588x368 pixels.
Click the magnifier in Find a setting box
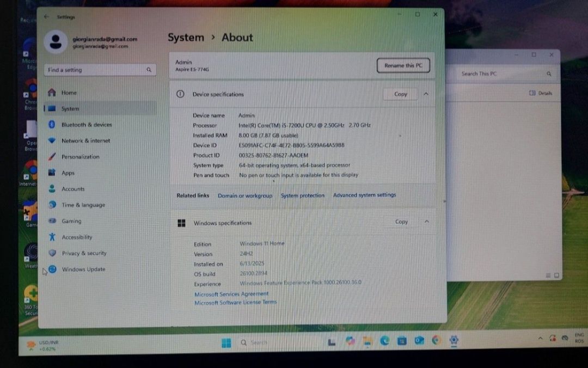(x=149, y=70)
